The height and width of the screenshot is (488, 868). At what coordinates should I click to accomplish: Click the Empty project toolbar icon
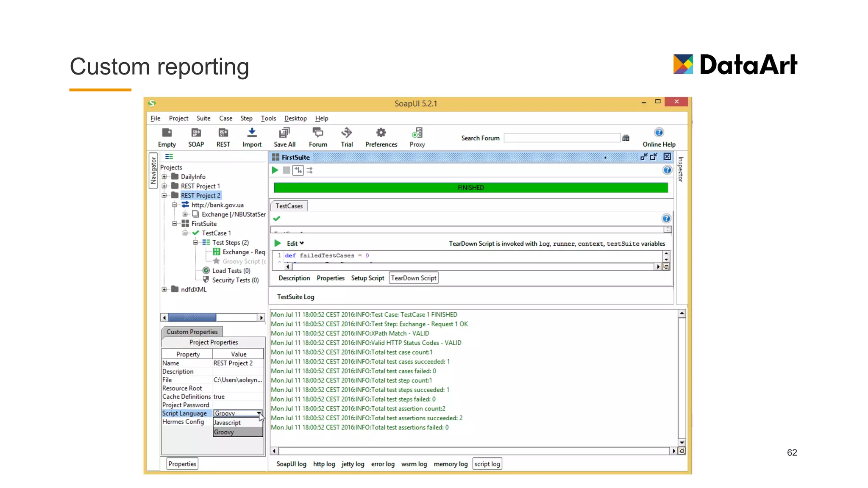(167, 137)
